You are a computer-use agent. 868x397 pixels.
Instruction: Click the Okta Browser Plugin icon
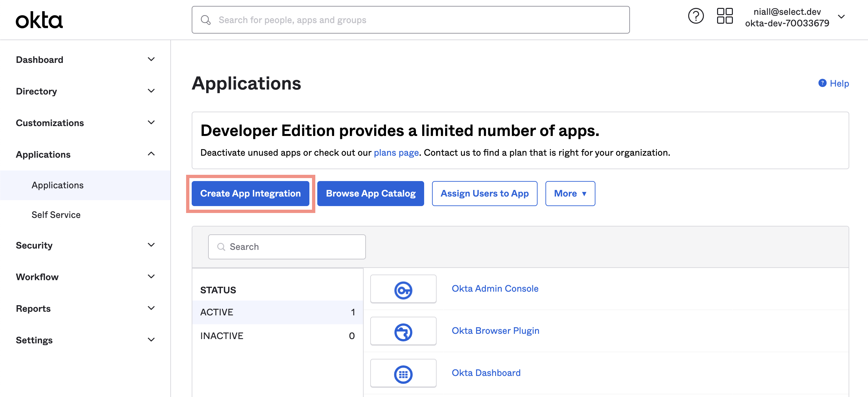(x=403, y=331)
